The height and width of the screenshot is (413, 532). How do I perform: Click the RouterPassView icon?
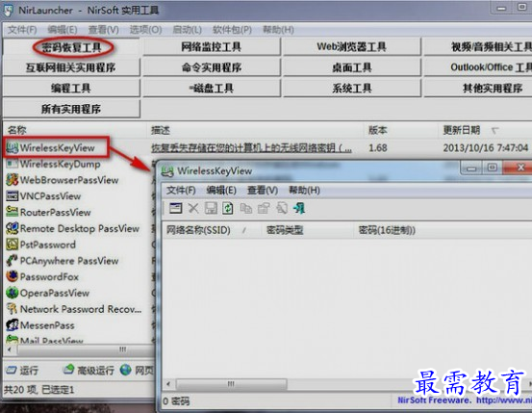click(12, 212)
